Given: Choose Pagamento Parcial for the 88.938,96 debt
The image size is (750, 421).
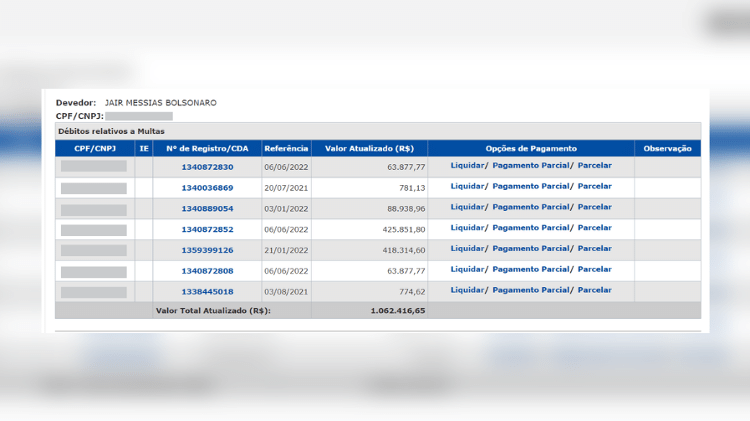Looking at the screenshot, I should (529, 207).
